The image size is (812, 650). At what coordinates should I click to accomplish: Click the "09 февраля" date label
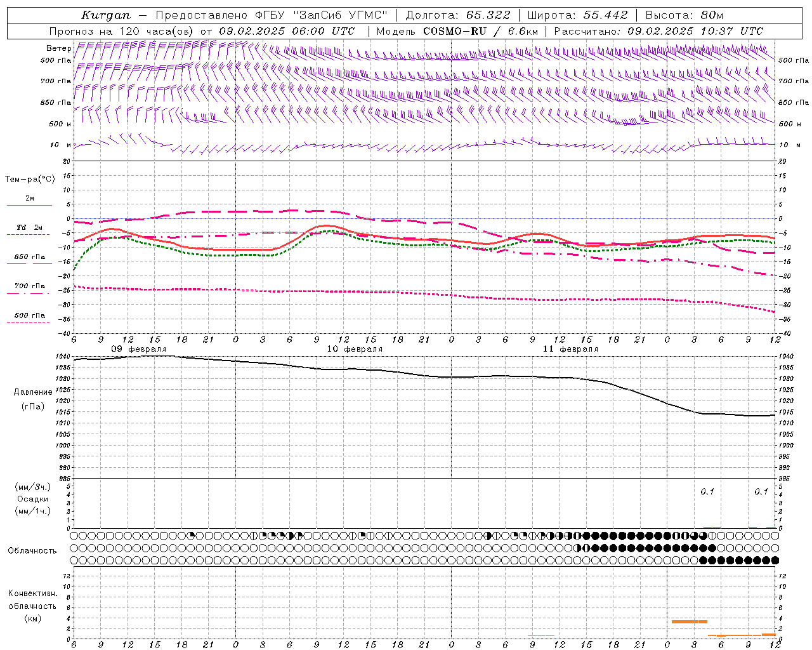(139, 349)
